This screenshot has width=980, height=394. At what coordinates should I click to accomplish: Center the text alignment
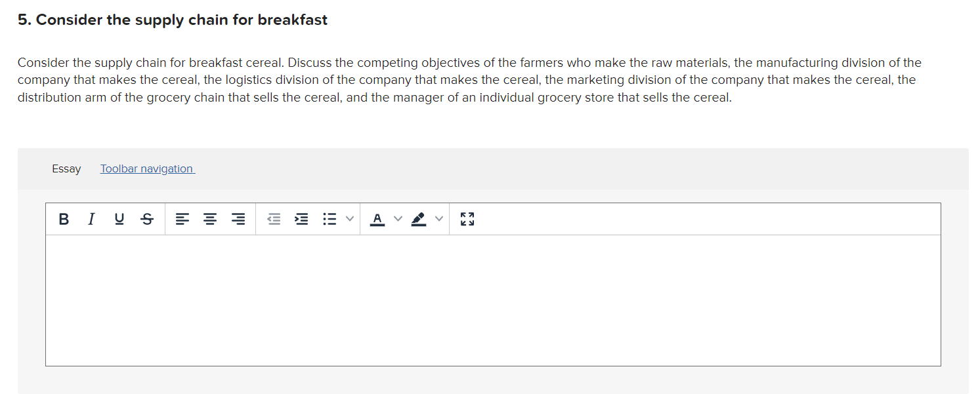click(209, 219)
